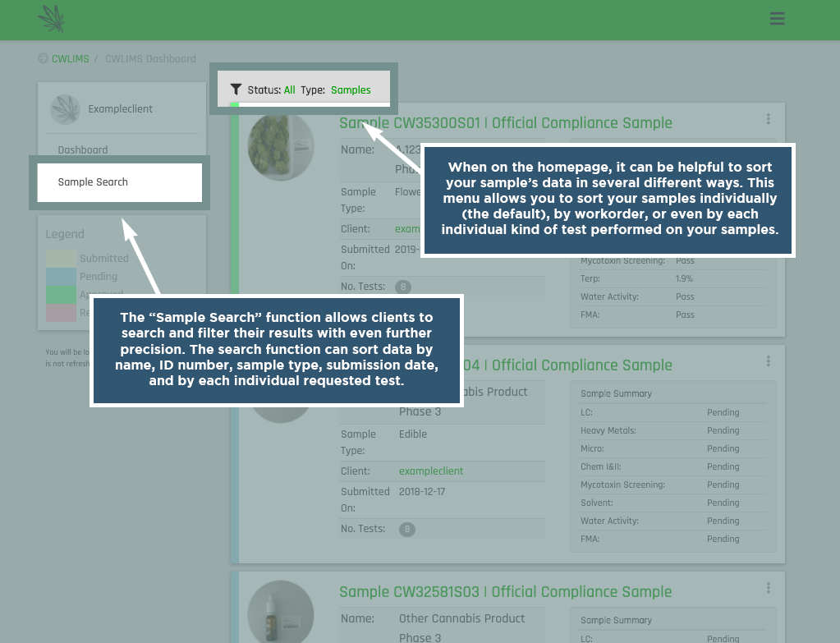840x643 pixels.
Task: Click Micro: Pending row
Action: [673, 449]
